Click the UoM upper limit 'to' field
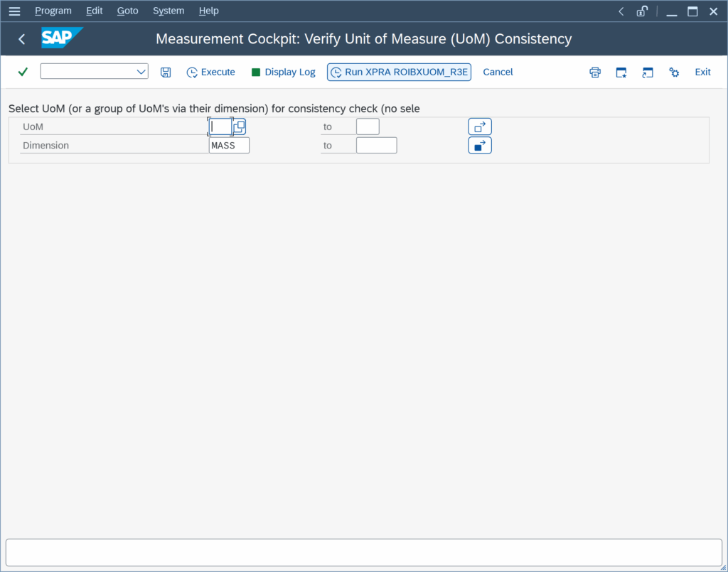The image size is (728, 572). point(368,126)
